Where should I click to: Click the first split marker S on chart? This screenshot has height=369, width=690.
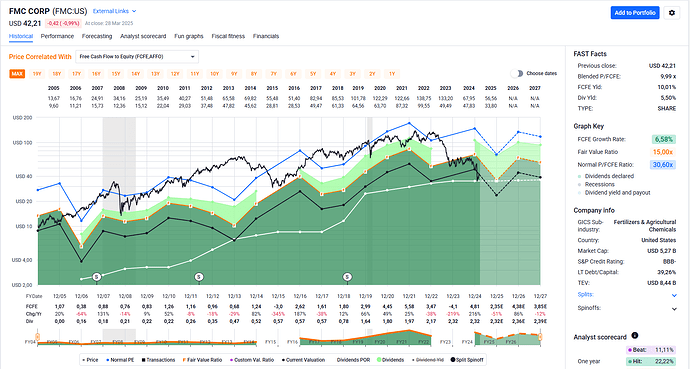[97, 277]
